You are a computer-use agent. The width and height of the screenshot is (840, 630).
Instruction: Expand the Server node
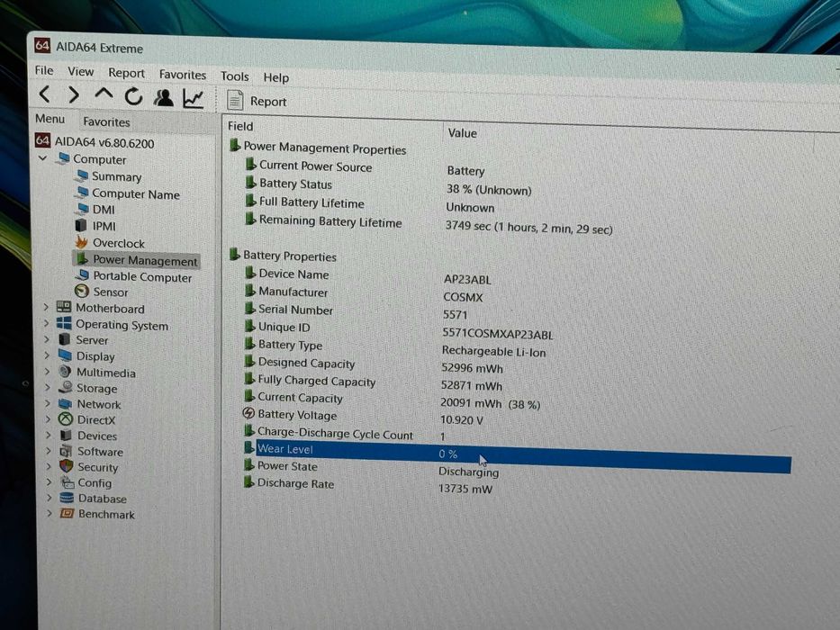click(47, 339)
